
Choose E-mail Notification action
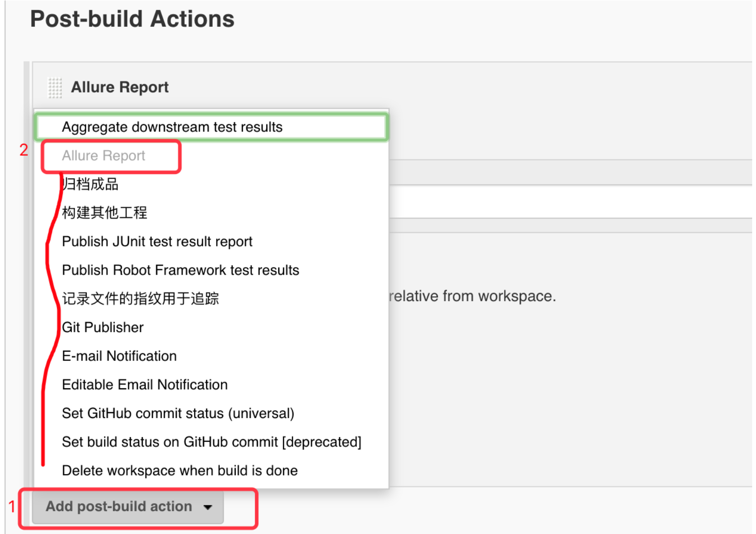click(x=119, y=356)
